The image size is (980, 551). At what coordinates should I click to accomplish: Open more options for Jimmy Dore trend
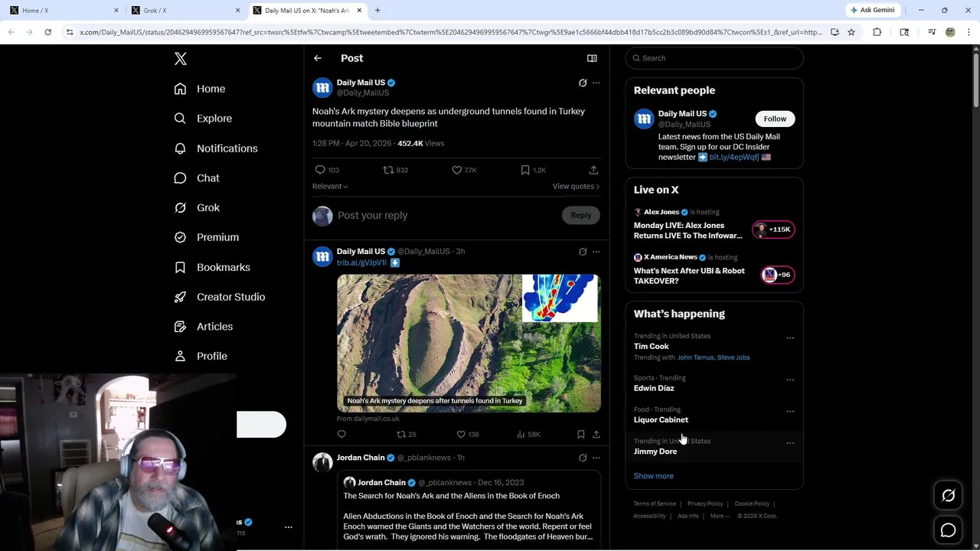[790, 443]
